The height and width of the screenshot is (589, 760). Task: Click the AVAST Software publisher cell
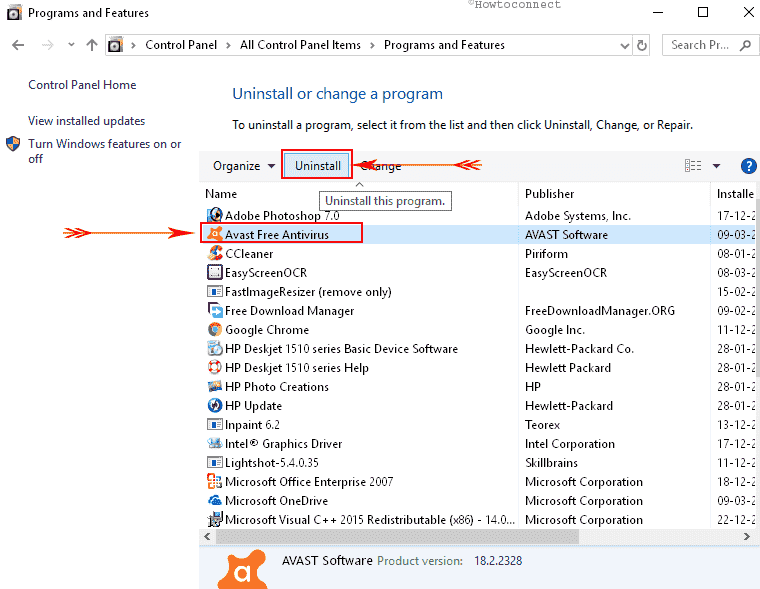(566, 235)
